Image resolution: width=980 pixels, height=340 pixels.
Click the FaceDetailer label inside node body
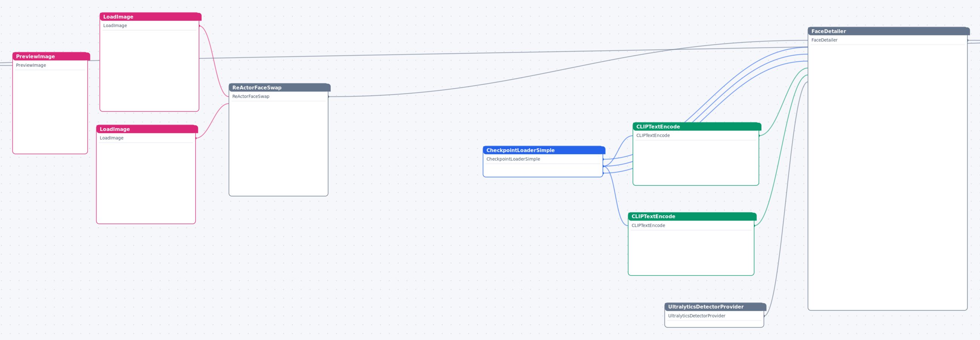point(824,40)
